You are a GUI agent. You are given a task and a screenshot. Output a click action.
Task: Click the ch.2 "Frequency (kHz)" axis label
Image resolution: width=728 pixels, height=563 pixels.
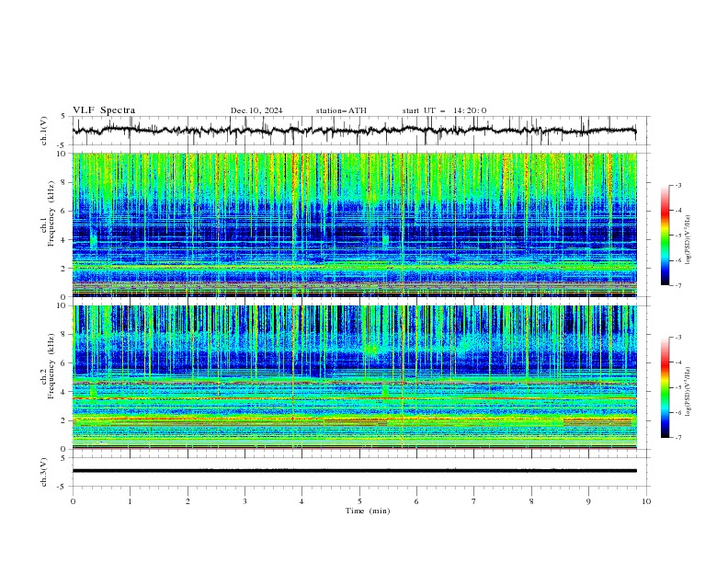point(51,364)
